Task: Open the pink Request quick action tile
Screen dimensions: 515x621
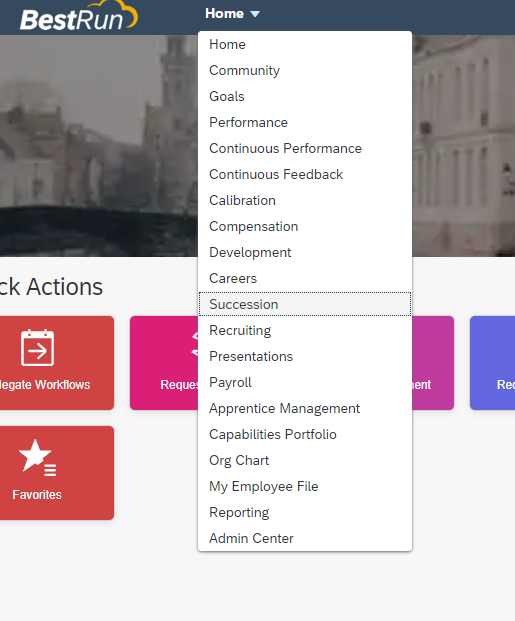Action: click(x=164, y=363)
